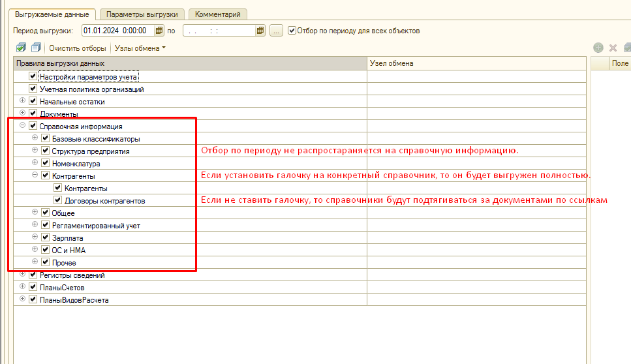Uncheck the 'Договоры контрагентов' checkbox
The height and width of the screenshot is (364, 631).
click(x=58, y=201)
